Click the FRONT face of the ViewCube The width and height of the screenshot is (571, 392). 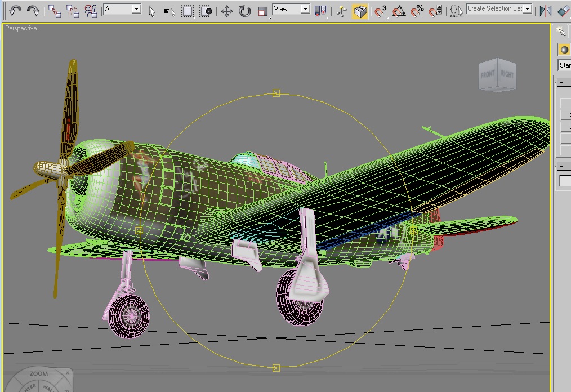click(x=488, y=74)
